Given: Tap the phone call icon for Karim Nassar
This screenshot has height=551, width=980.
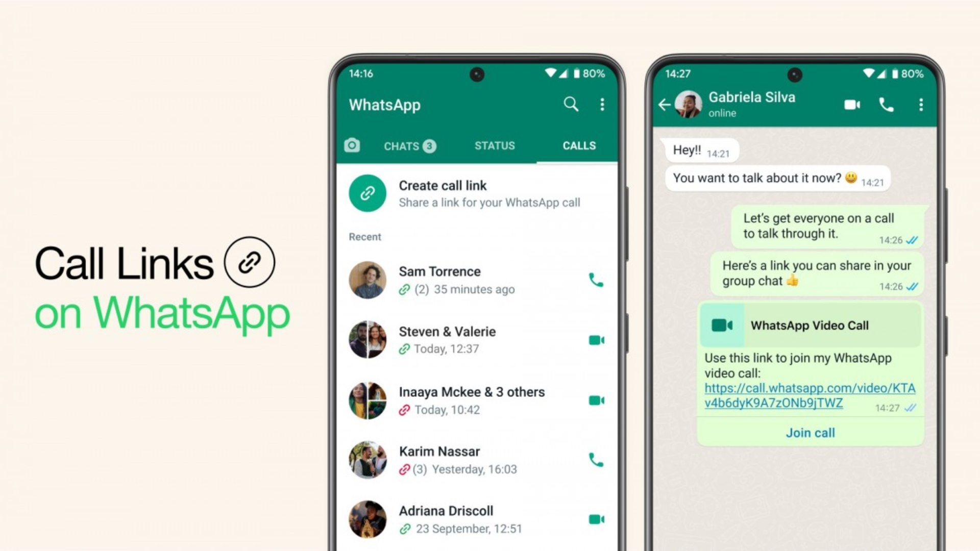Looking at the screenshot, I should (x=595, y=460).
